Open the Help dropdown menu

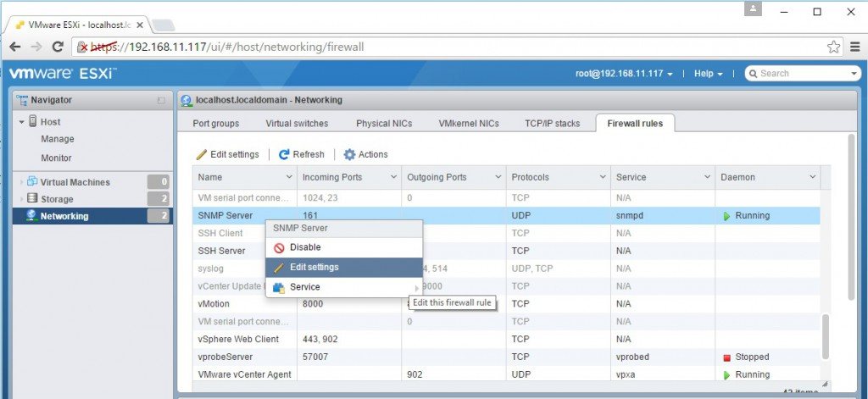[x=709, y=74]
